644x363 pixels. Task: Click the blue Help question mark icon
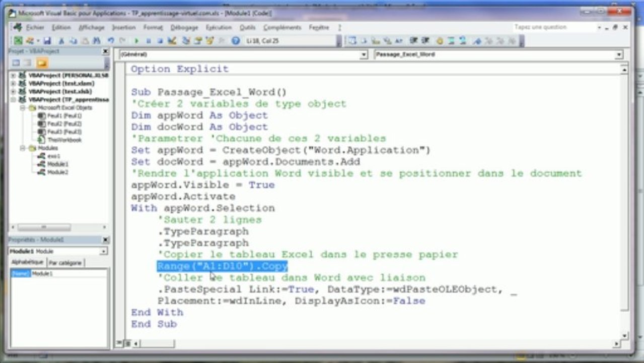click(x=235, y=41)
